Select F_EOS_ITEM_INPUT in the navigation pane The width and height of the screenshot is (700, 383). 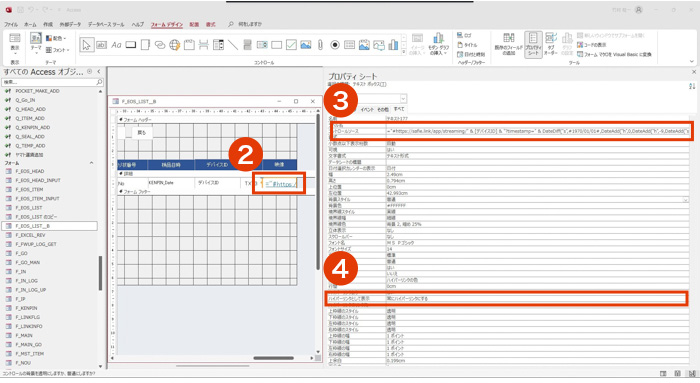tap(37, 199)
